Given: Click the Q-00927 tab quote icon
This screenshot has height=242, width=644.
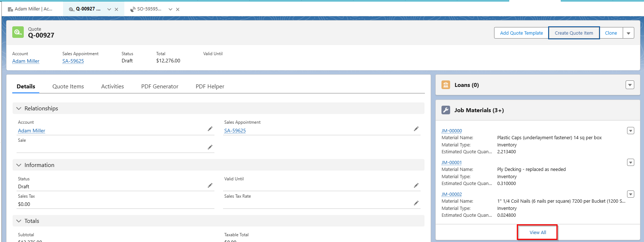Looking at the screenshot, I should tap(72, 9).
